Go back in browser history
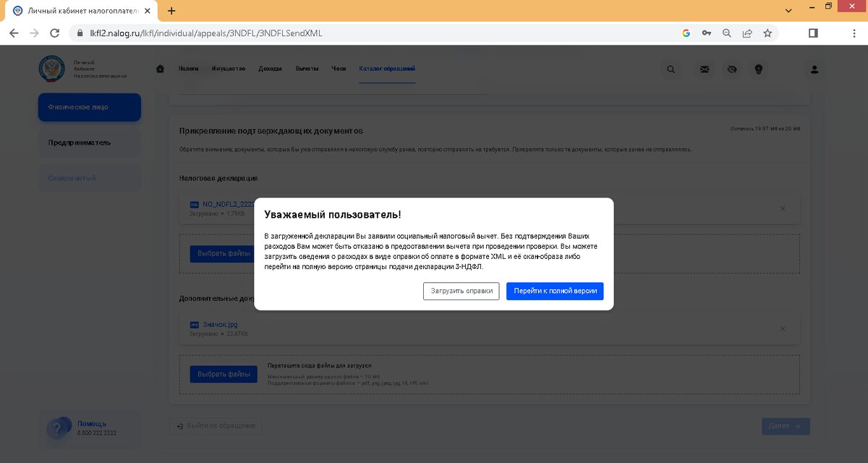This screenshot has height=463, width=868. [14, 33]
